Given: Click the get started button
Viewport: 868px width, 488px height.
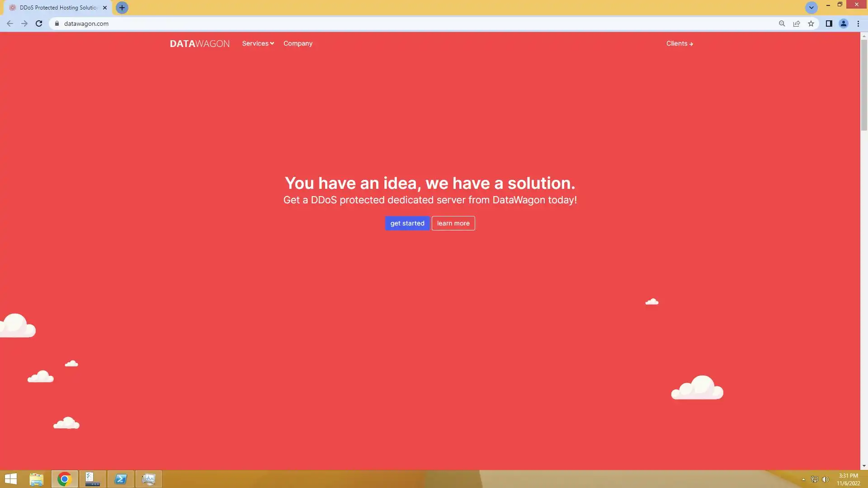Looking at the screenshot, I should (x=407, y=223).
